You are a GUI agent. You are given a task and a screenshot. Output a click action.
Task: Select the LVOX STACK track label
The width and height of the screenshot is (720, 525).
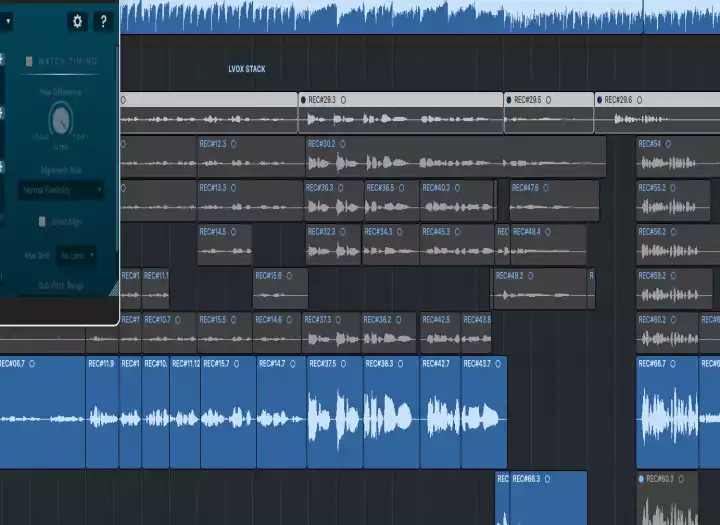tap(247, 69)
